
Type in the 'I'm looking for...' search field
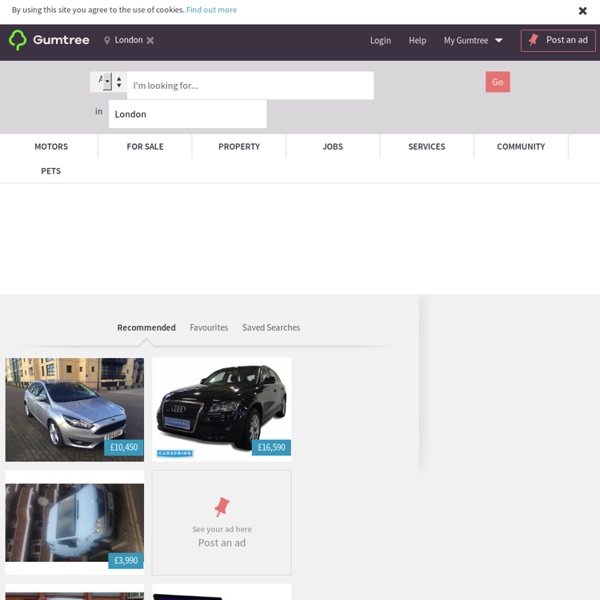(x=250, y=85)
